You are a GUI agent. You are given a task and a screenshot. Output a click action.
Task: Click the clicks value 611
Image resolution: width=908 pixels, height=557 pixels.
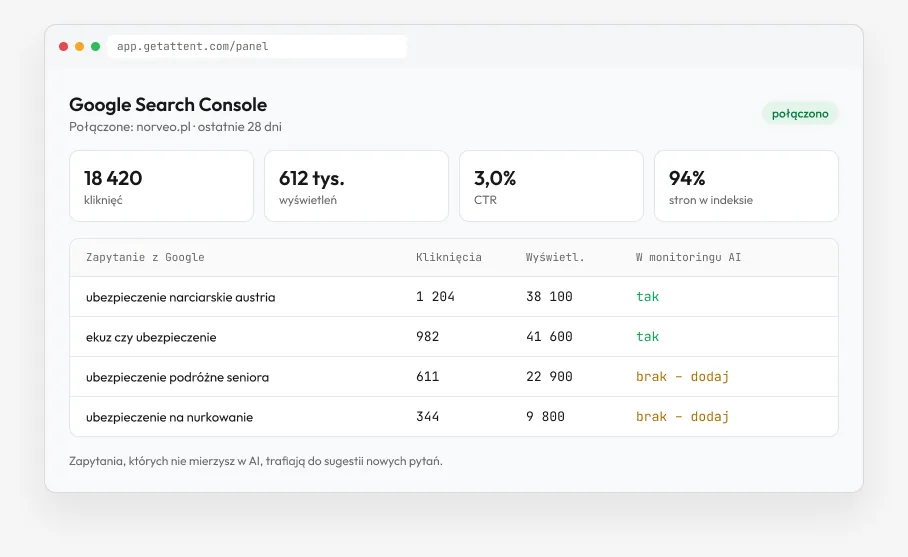point(427,376)
